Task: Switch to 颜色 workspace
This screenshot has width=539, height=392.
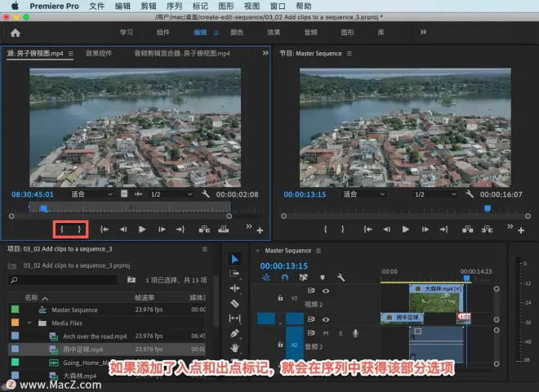Action: tap(237, 33)
